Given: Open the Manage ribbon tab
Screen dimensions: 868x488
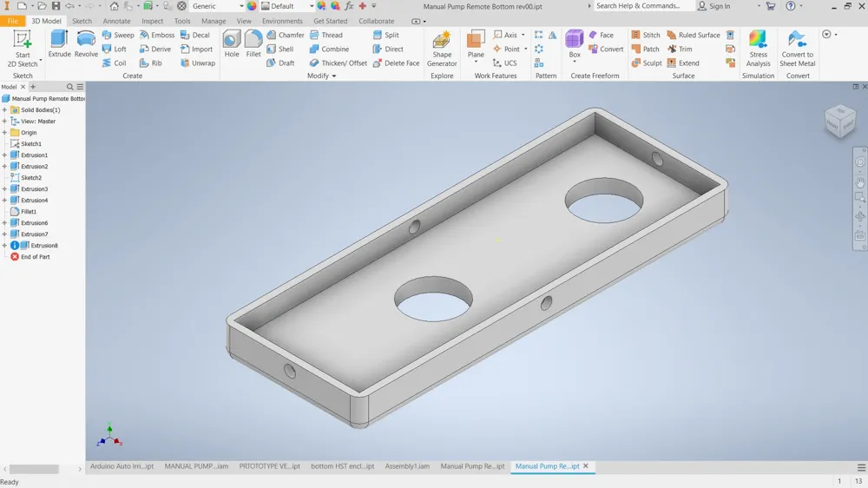Looking at the screenshot, I should pyautogui.click(x=214, y=21).
